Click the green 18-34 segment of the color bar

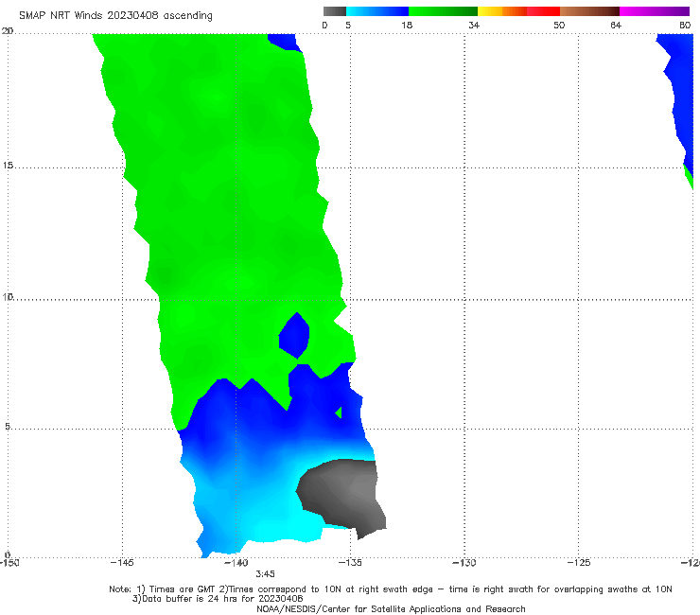[443, 11]
